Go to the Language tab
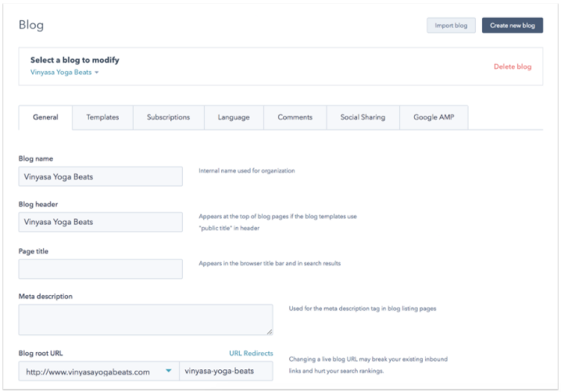This screenshot has width=561, height=392. tap(234, 117)
